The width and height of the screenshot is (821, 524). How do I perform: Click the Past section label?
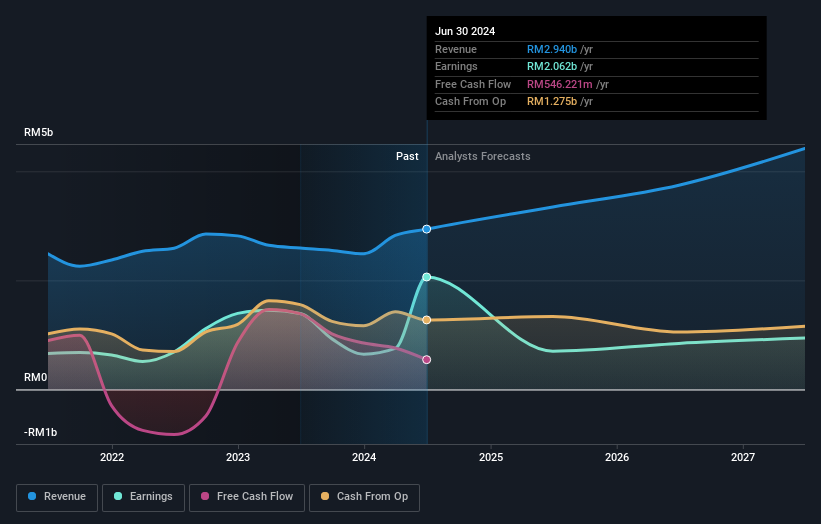click(407, 157)
